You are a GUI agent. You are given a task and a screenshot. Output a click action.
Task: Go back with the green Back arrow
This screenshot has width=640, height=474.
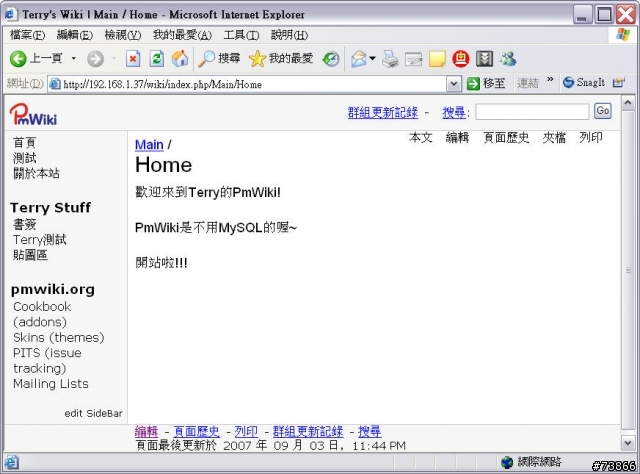tap(18, 59)
